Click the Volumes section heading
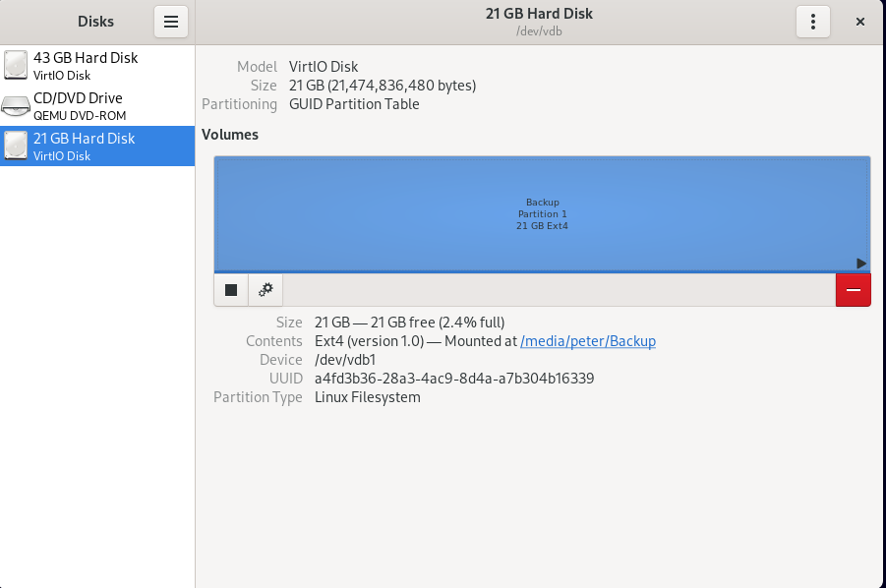The image size is (886, 588). 230,135
